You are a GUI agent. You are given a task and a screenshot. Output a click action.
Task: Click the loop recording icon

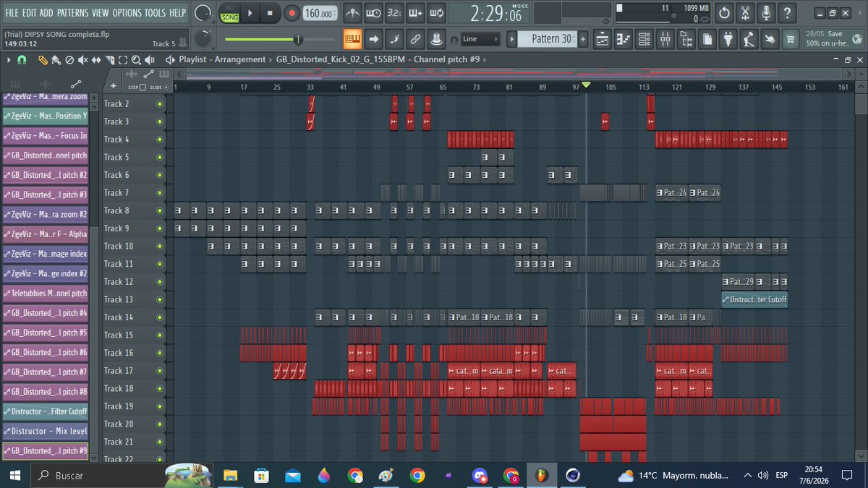(x=437, y=13)
